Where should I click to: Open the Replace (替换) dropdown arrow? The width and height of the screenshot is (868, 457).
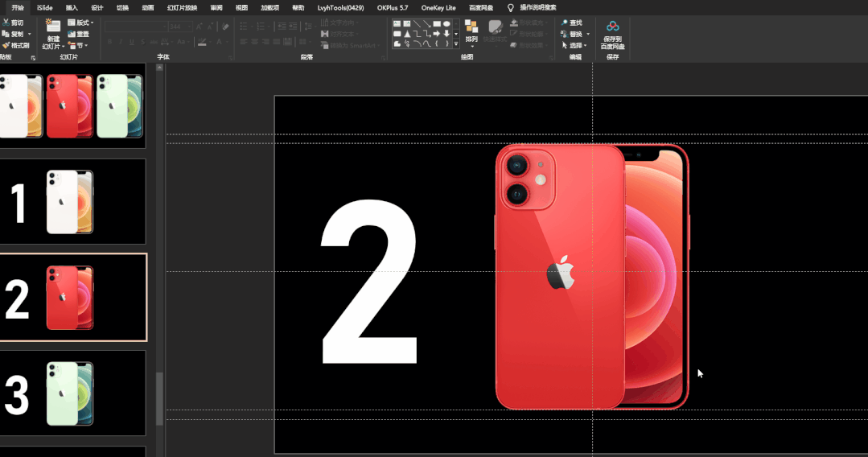(x=588, y=34)
